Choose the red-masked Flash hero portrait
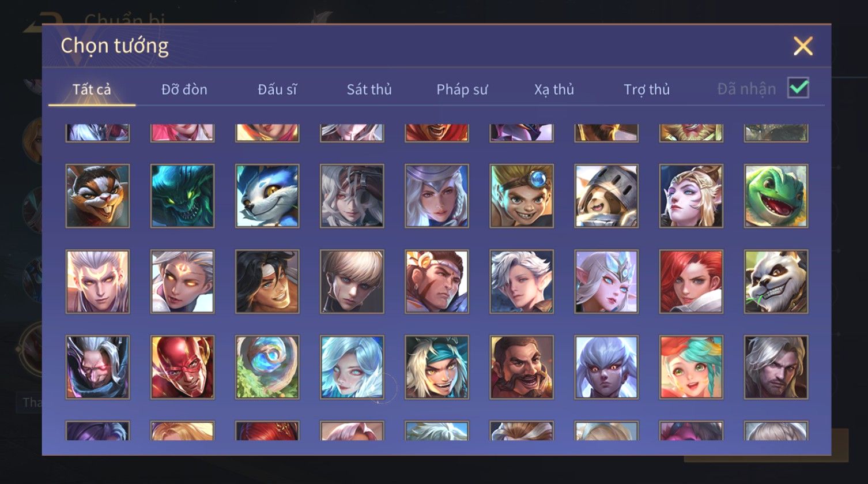 183,367
